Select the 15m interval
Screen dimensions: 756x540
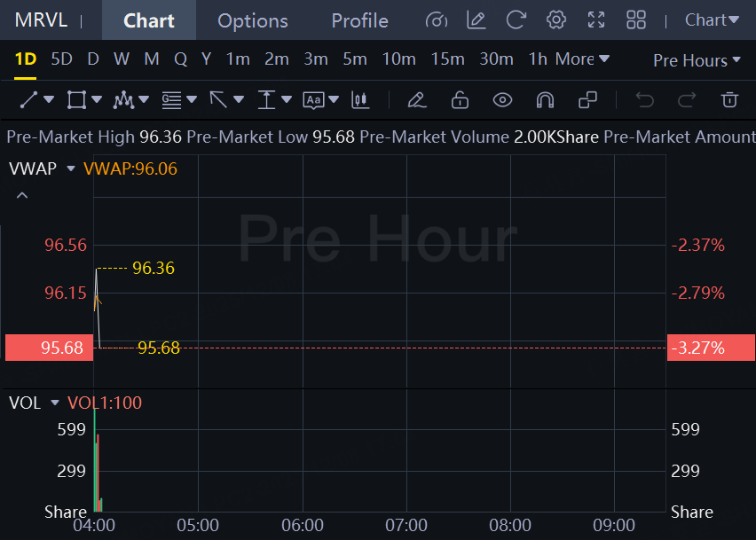pyautogui.click(x=447, y=59)
